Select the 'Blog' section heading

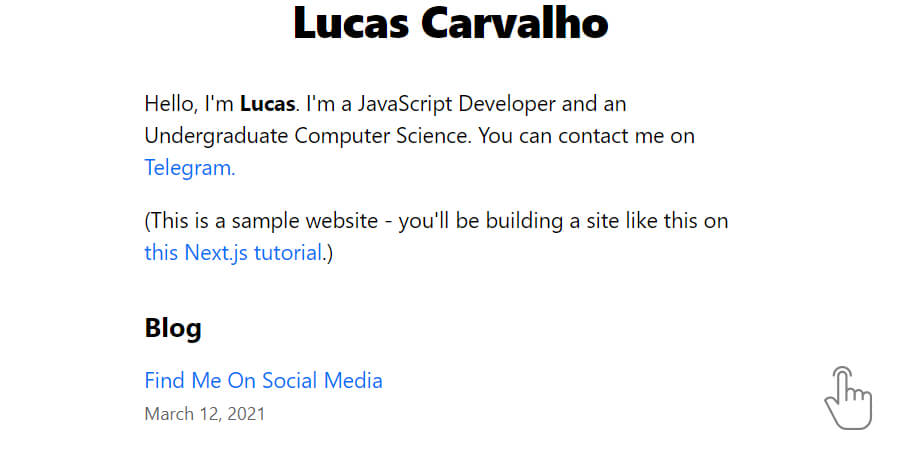click(x=173, y=328)
